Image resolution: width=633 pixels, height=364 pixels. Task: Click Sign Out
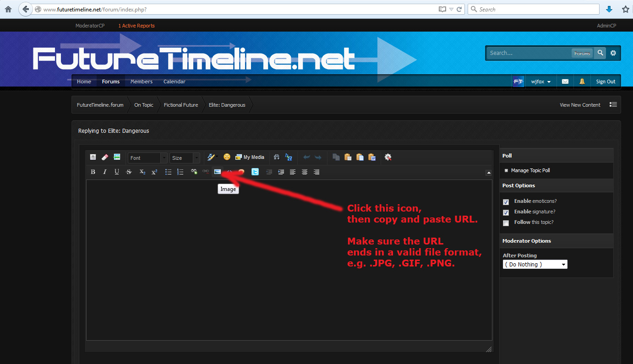[606, 81]
